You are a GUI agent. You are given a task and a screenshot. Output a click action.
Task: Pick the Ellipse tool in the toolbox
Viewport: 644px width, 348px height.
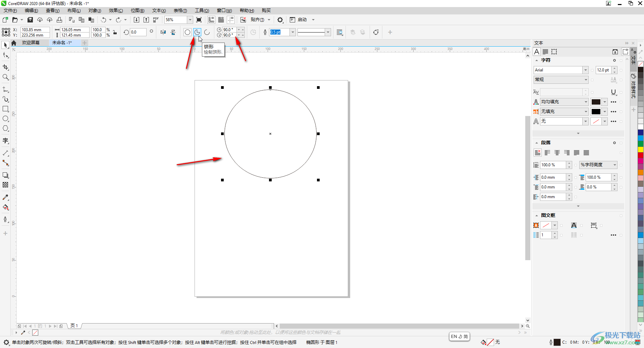pos(5,119)
